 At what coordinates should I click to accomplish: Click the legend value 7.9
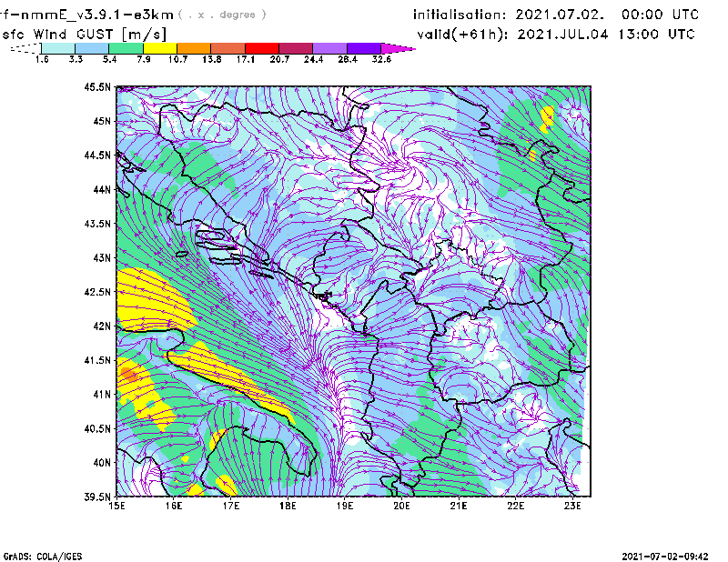pyautogui.click(x=144, y=59)
